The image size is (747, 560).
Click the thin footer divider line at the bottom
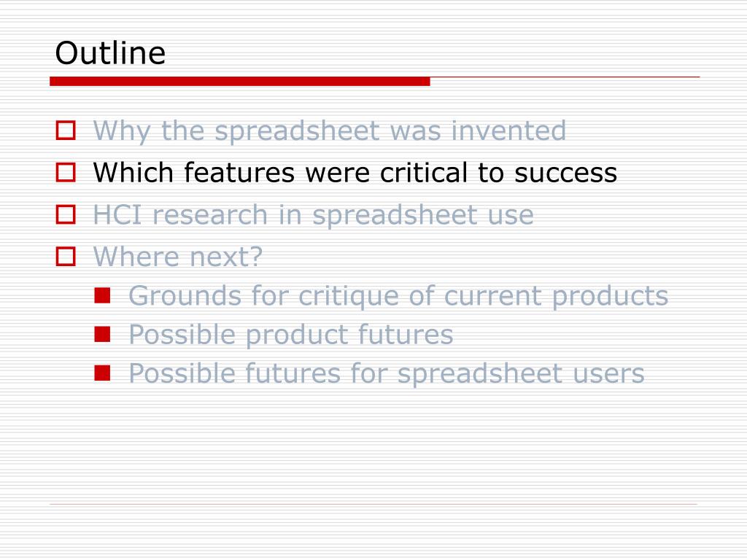click(x=373, y=504)
